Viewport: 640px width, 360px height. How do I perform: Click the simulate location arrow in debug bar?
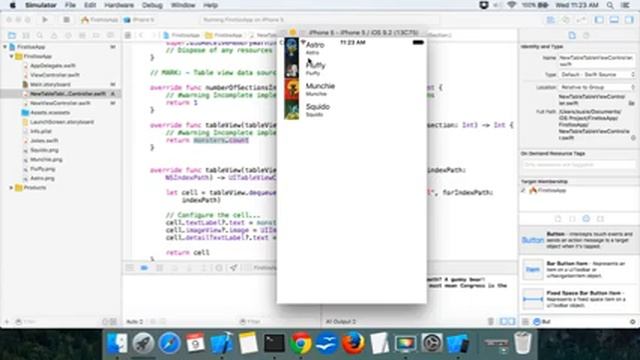click(233, 268)
